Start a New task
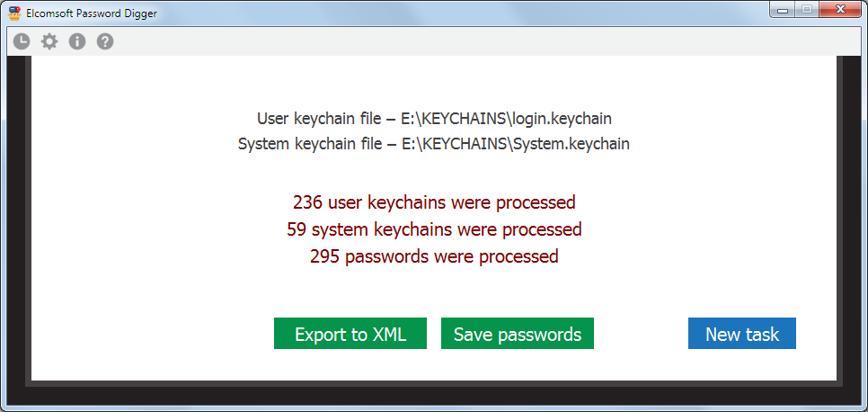Image resolution: width=868 pixels, height=412 pixels. 741,334
